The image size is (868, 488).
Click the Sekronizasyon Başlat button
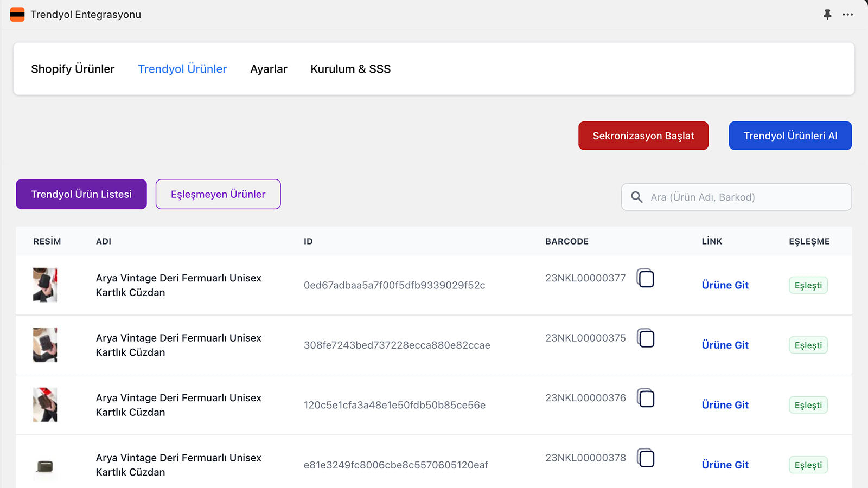pyautogui.click(x=643, y=136)
